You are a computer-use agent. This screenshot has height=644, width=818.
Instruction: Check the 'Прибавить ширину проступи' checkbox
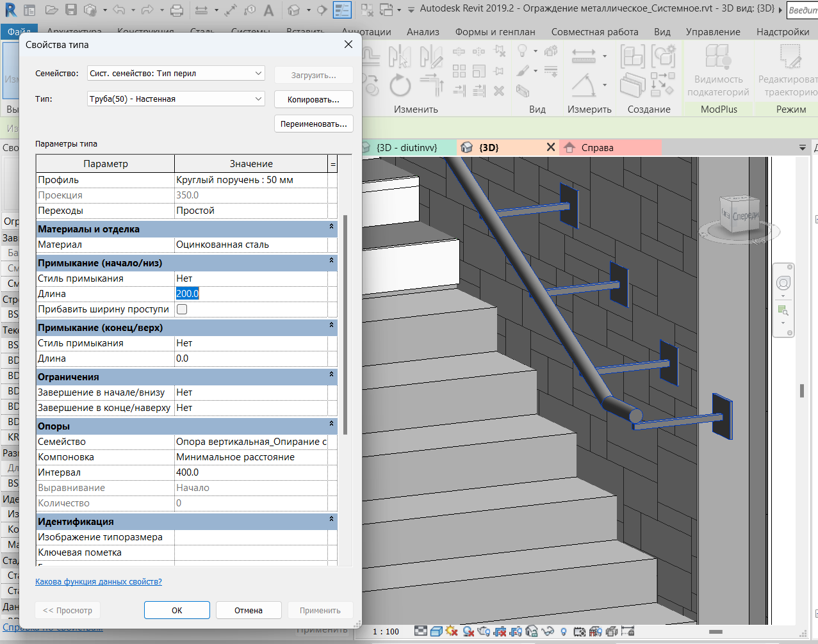click(182, 309)
